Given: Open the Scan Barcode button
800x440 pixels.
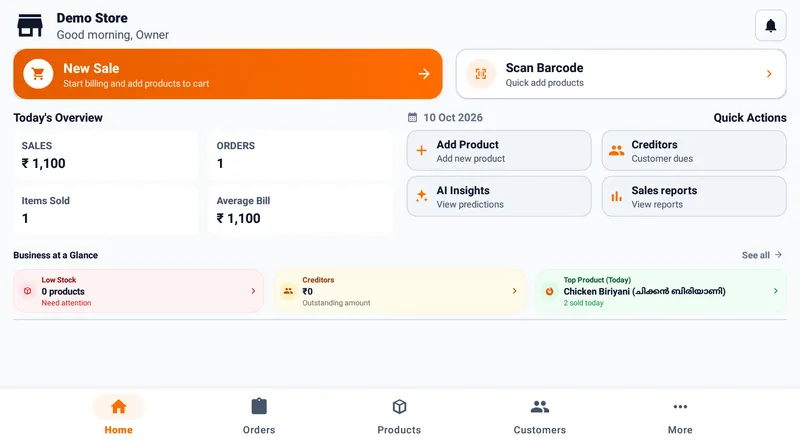Looking at the screenshot, I should coord(621,74).
